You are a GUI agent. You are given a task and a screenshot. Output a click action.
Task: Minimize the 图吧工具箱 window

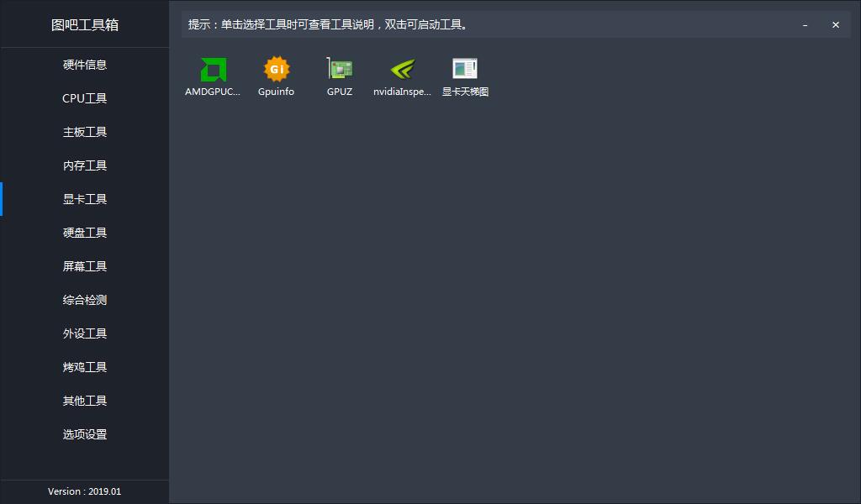coord(806,25)
